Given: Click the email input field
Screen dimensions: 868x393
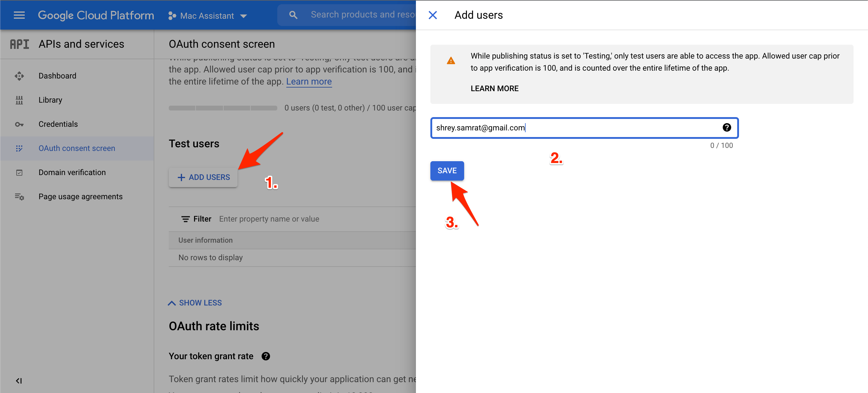Looking at the screenshot, I should pyautogui.click(x=583, y=127).
